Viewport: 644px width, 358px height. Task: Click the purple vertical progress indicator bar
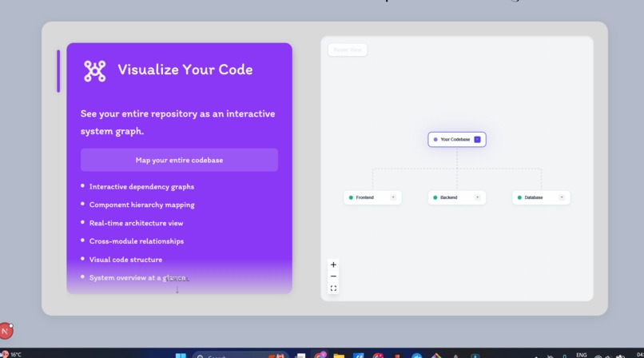tap(58, 71)
